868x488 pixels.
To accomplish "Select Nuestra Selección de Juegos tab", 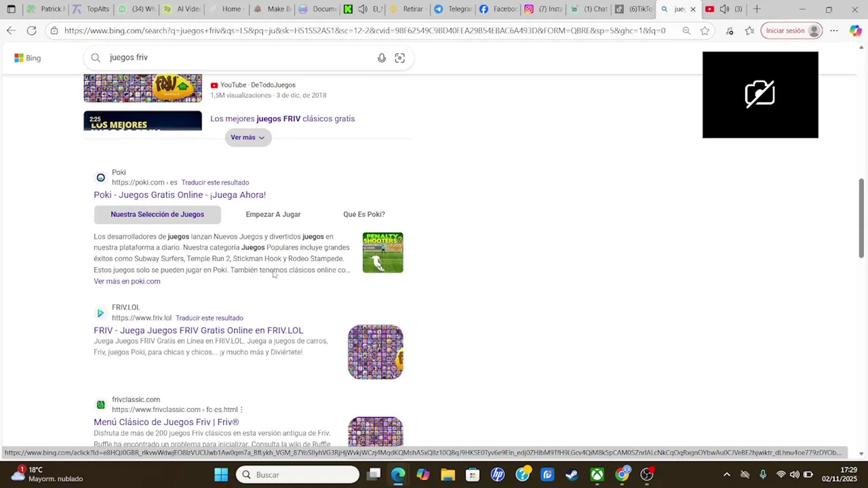I will [x=157, y=215].
